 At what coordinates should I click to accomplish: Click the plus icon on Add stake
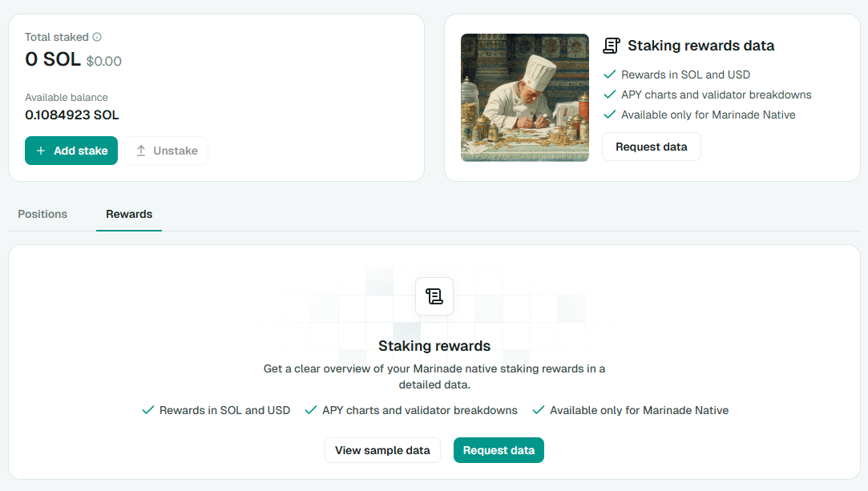tap(41, 151)
